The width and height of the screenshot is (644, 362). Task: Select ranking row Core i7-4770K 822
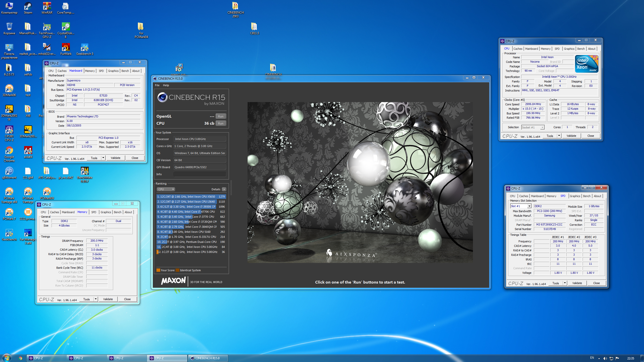click(x=191, y=212)
